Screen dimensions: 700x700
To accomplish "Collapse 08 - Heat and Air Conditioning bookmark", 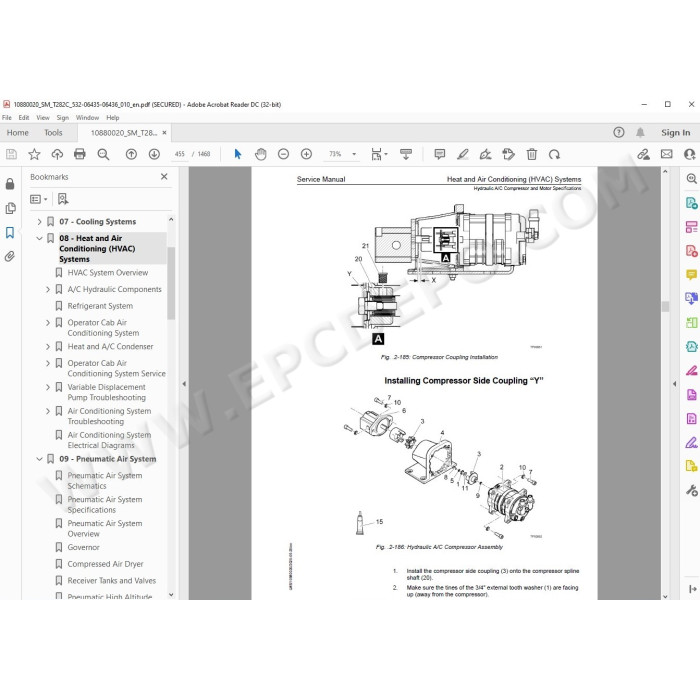I will coord(39,238).
